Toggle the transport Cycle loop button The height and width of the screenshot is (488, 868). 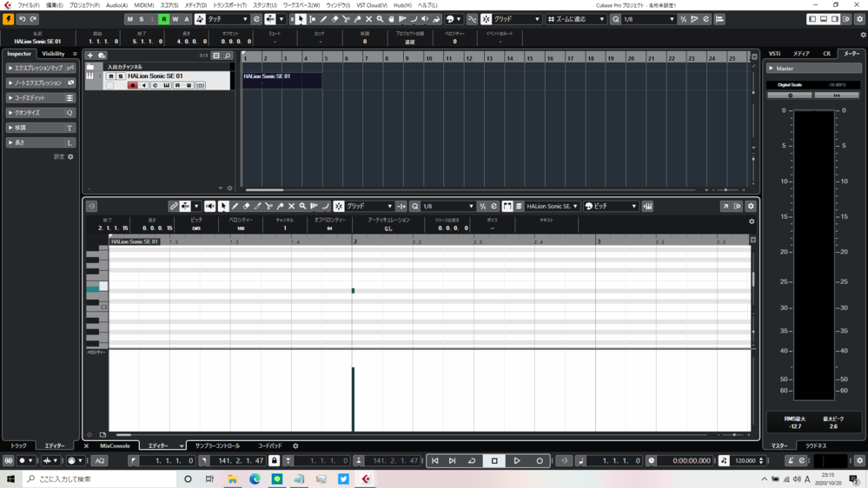[472, 461]
